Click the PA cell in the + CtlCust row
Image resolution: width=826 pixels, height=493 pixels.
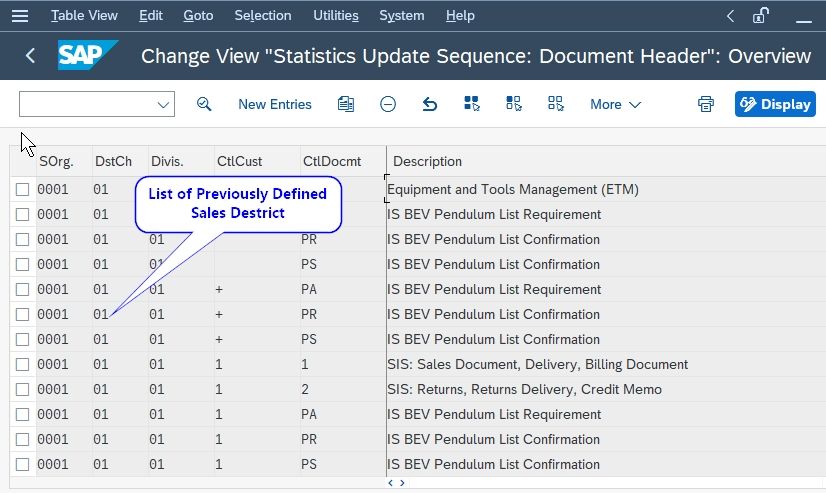click(309, 290)
